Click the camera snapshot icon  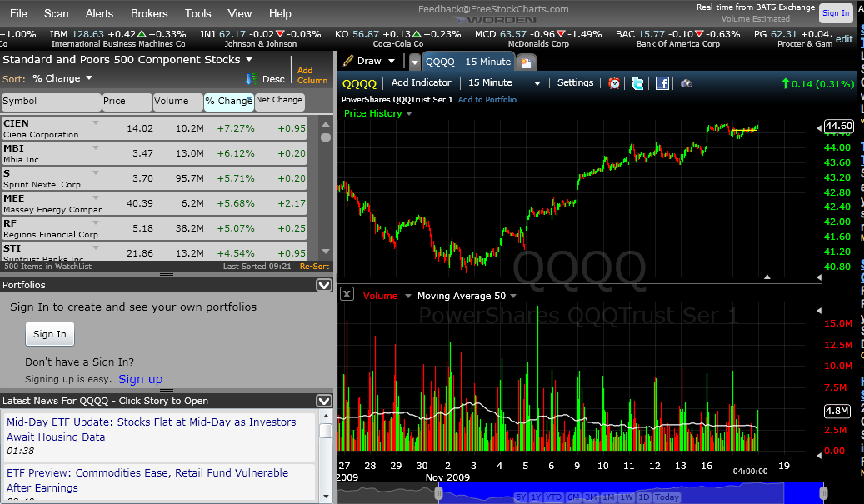click(686, 83)
